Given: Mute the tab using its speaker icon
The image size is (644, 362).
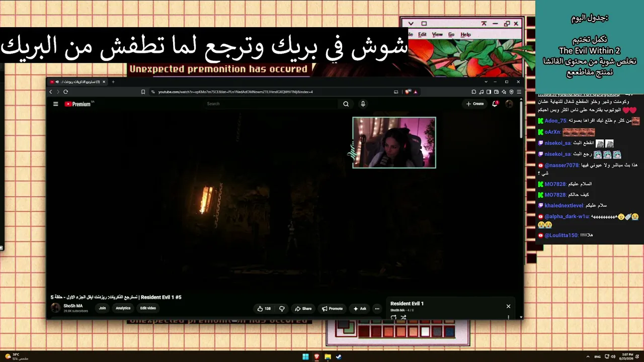Looking at the screenshot, I should tap(57, 82).
